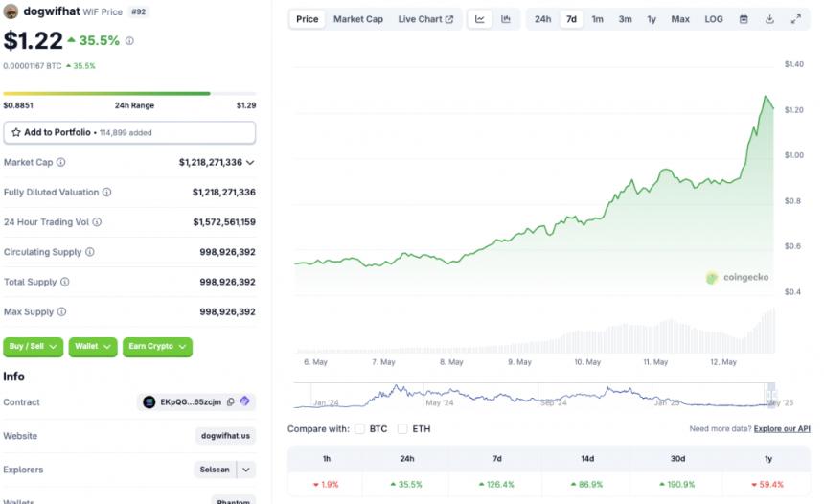The height and width of the screenshot is (504, 824).
Task: Click the 14d change value 86.9%
Action: tap(586, 484)
